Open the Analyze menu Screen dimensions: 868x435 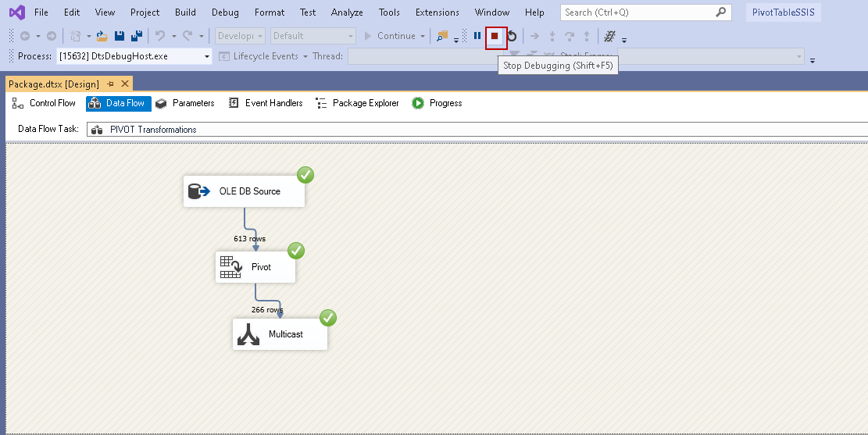coord(347,12)
